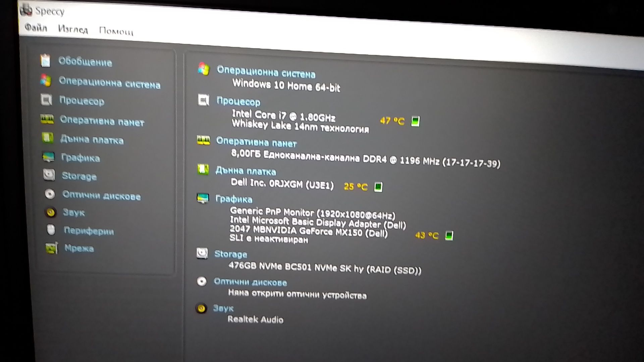Screen dimensions: 644x362
Task: Click the monitor graphics icon in summary
Action: tap(203, 198)
